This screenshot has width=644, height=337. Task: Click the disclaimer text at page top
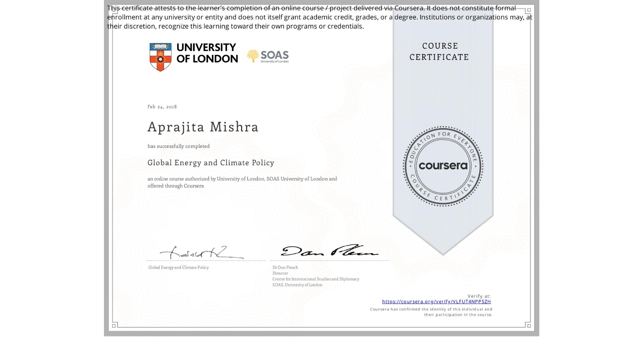(320, 17)
